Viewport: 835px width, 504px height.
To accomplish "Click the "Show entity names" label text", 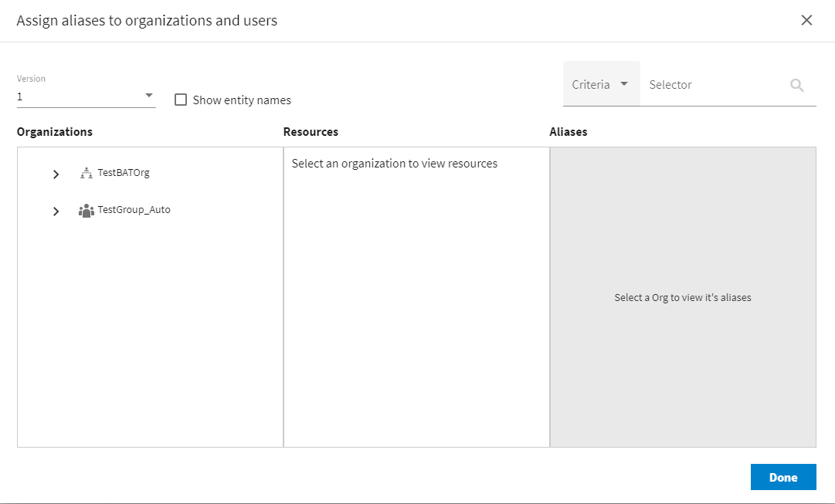I will pos(242,100).
